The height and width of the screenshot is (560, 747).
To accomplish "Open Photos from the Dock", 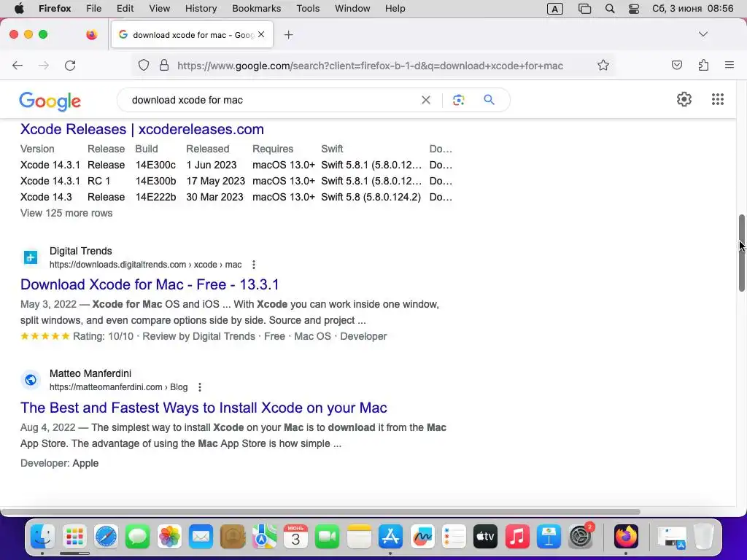I will (x=169, y=537).
